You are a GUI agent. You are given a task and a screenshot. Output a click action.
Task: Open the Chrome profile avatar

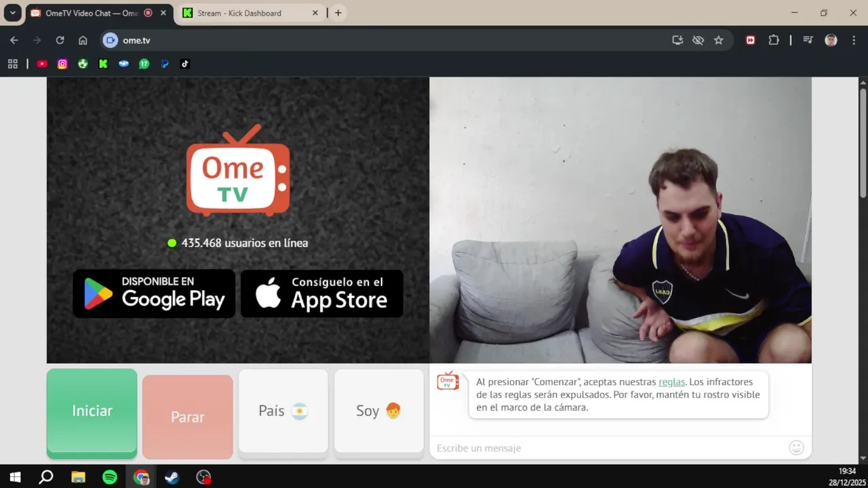coord(831,41)
